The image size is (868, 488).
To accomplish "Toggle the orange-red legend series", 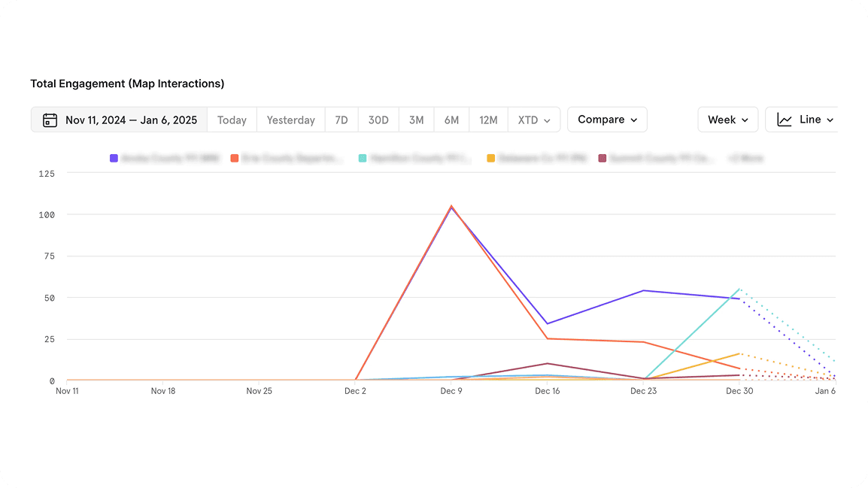I will click(x=287, y=159).
